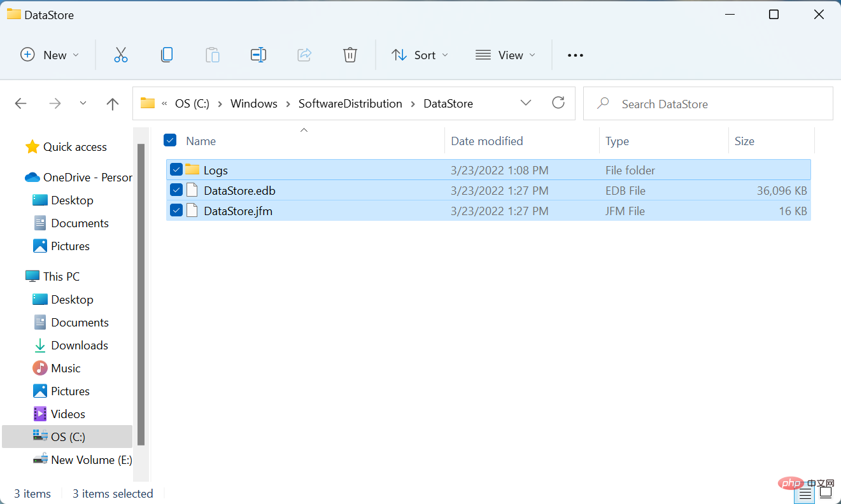Navigate to Windows in breadcrumb

tap(254, 104)
